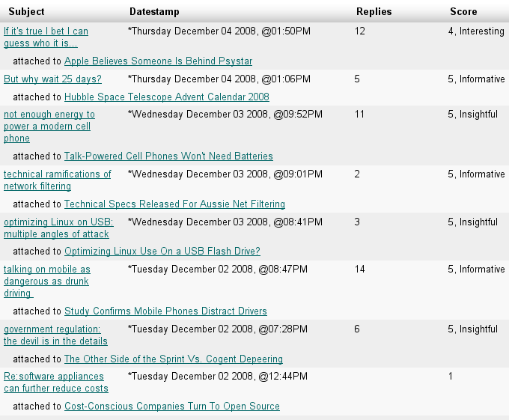Open story "Apple Believes Someone Is Behind Psystar"
Viewport: 509px width, 420px height.
pyautogui.click(x=158, y=61)
